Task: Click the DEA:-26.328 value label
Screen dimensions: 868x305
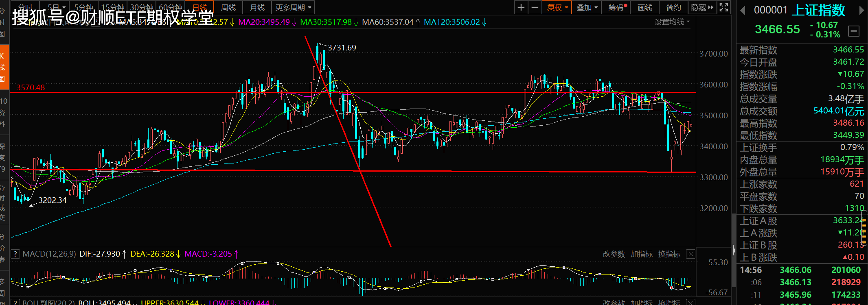Action: click(152, 254)
